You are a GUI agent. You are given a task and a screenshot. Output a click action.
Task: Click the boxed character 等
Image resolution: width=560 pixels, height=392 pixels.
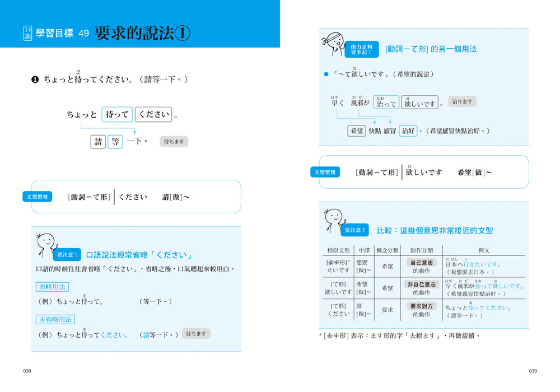(115, 142)
